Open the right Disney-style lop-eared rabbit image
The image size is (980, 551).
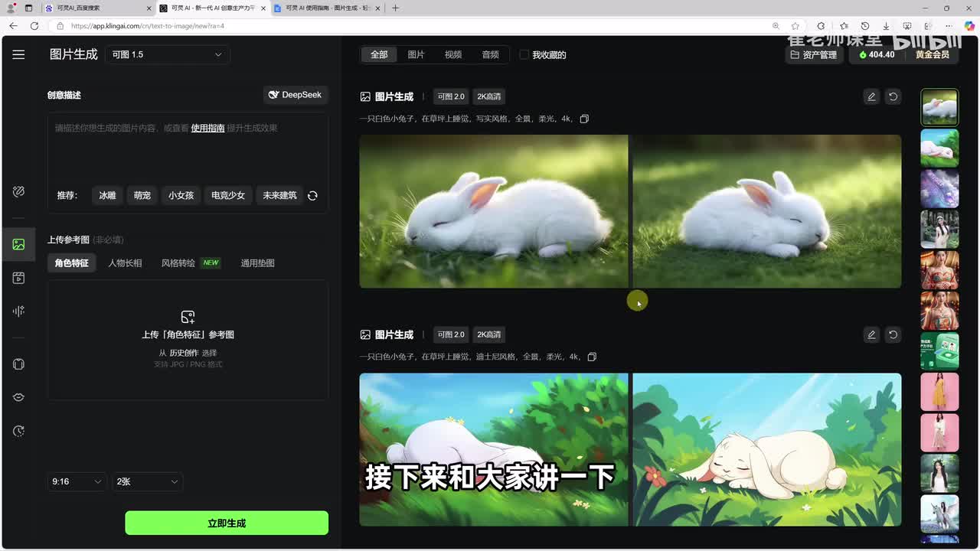tap(767, 449)
